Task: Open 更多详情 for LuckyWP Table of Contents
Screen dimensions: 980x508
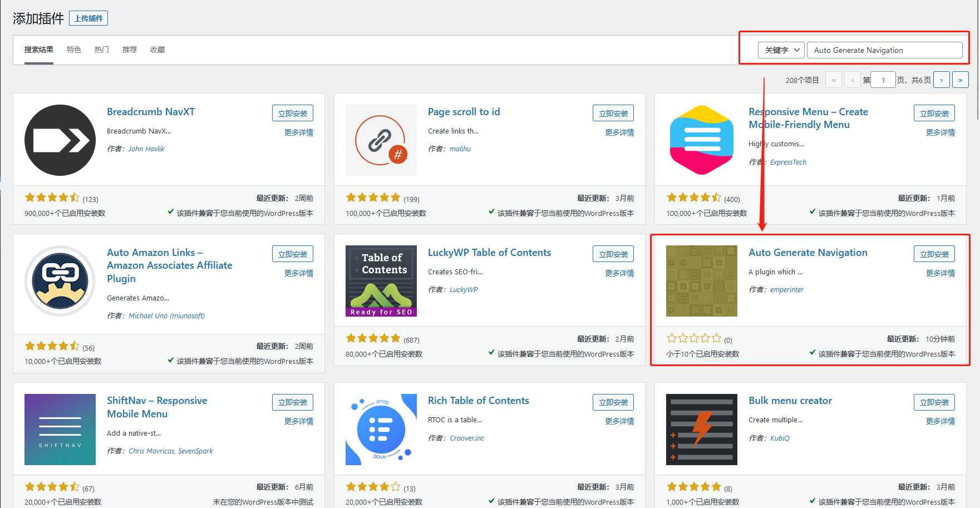Action: (619, 273)
